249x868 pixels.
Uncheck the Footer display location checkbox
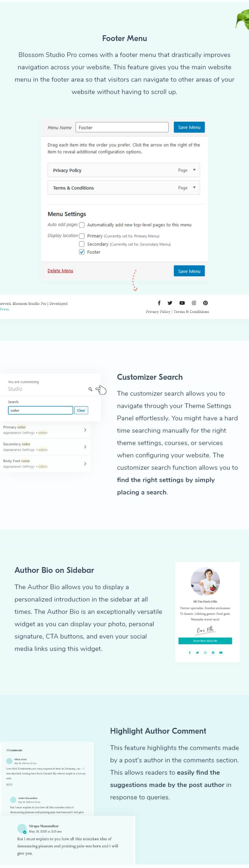(82, 252)
